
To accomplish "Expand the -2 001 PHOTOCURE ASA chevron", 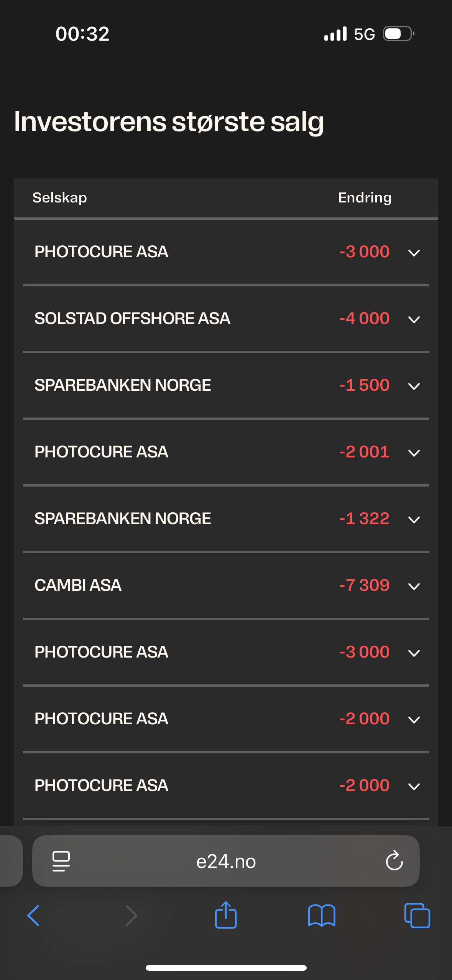I will [414, 453].
